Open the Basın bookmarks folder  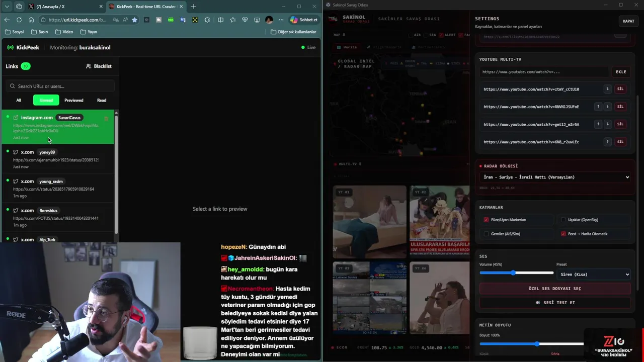[40, 32]
